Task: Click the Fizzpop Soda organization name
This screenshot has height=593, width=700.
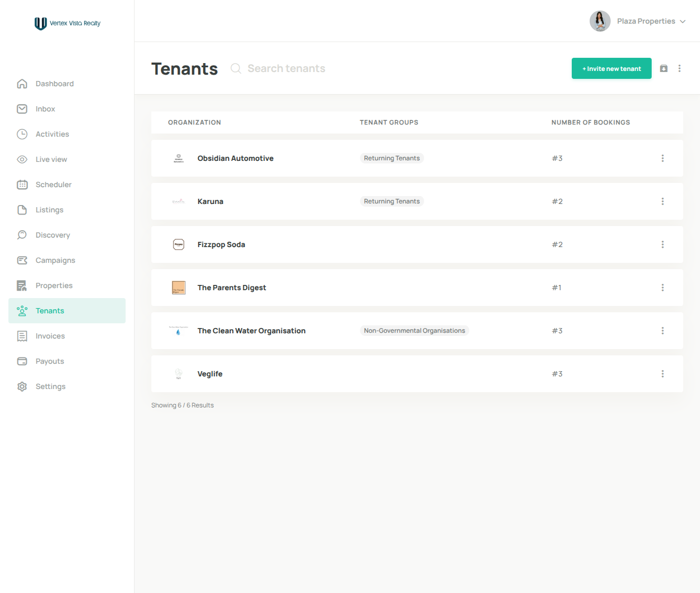Action: click(221, 244)
